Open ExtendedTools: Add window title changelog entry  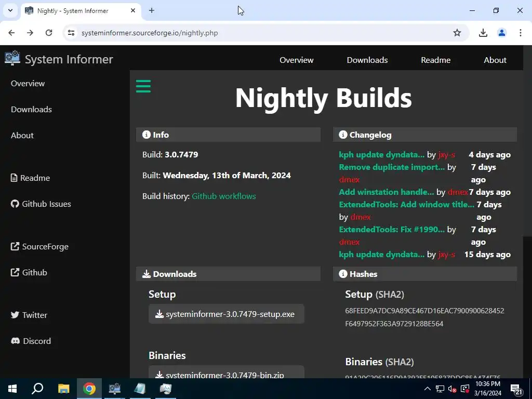tap(406, 205)
